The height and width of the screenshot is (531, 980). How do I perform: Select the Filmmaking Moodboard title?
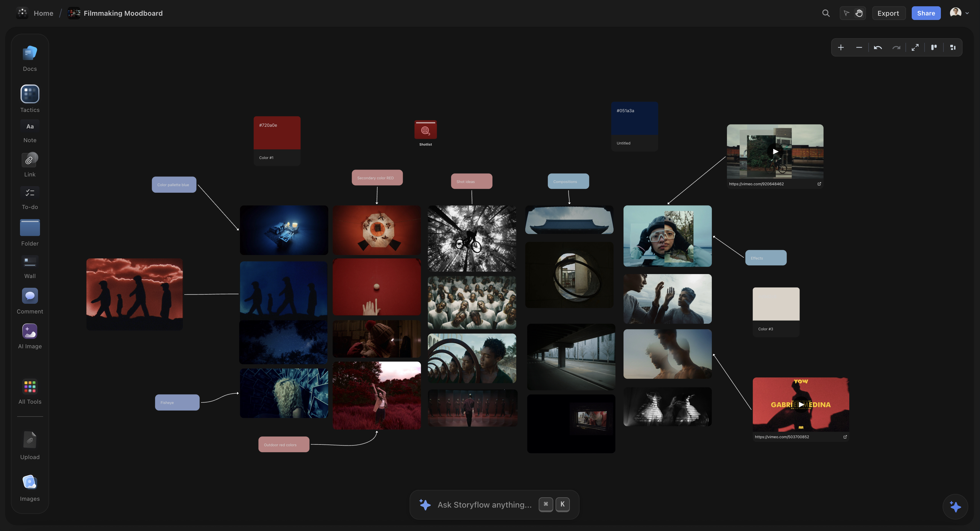(123, 13)
